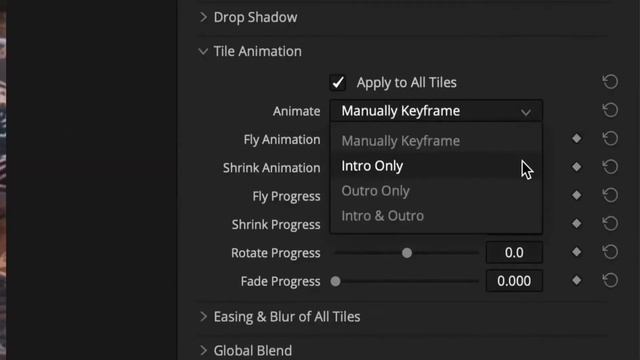Reset Fade Progress value
This screenshot has height=360, width=640.
[610, 280]
